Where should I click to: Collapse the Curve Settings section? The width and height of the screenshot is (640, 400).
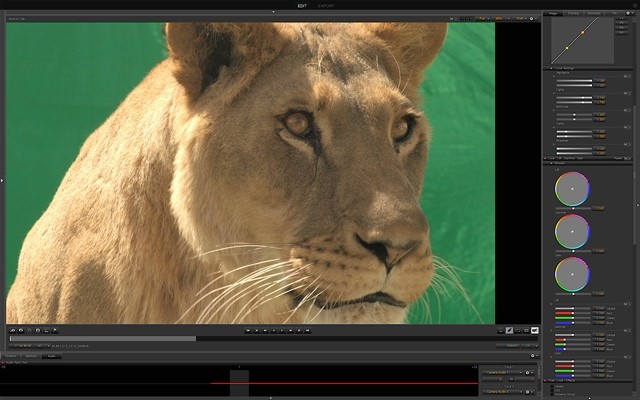click(548, 68)
